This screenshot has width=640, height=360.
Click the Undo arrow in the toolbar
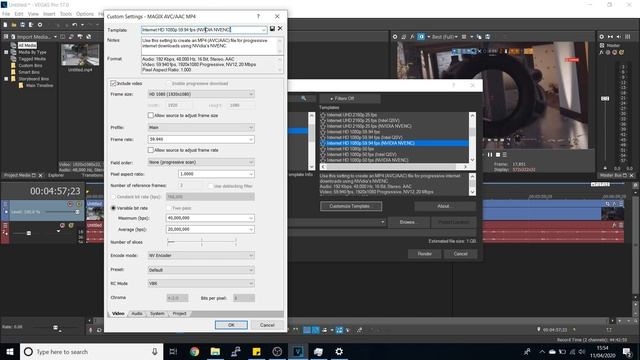[x=75, y=25]
